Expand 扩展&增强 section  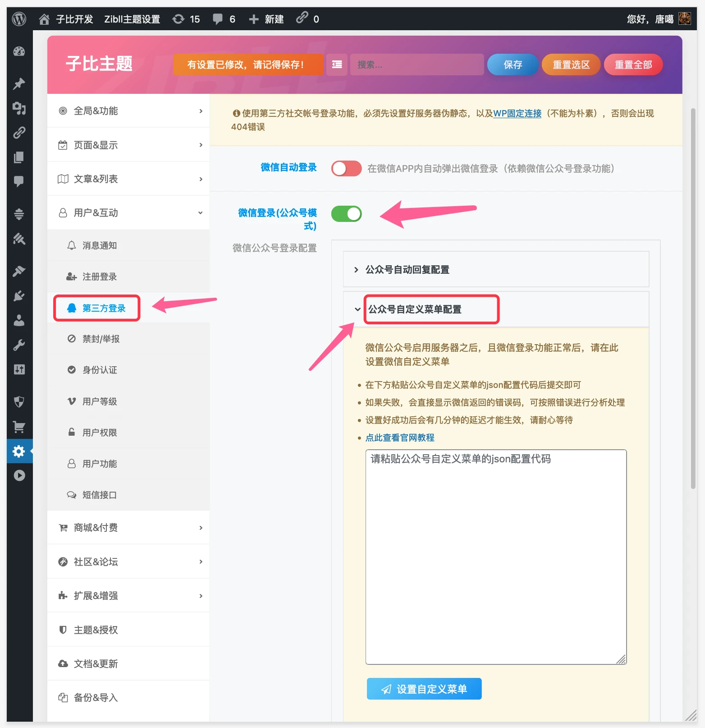coord(128,595)
